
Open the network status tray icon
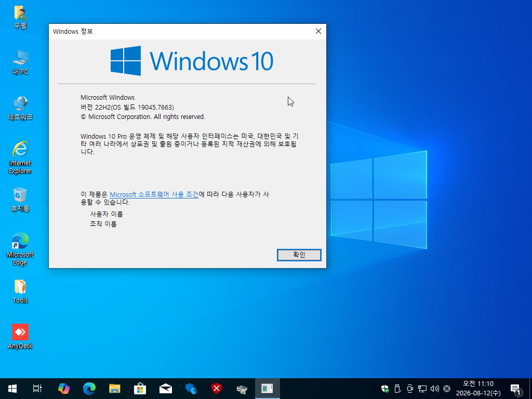tap(422, 389)
